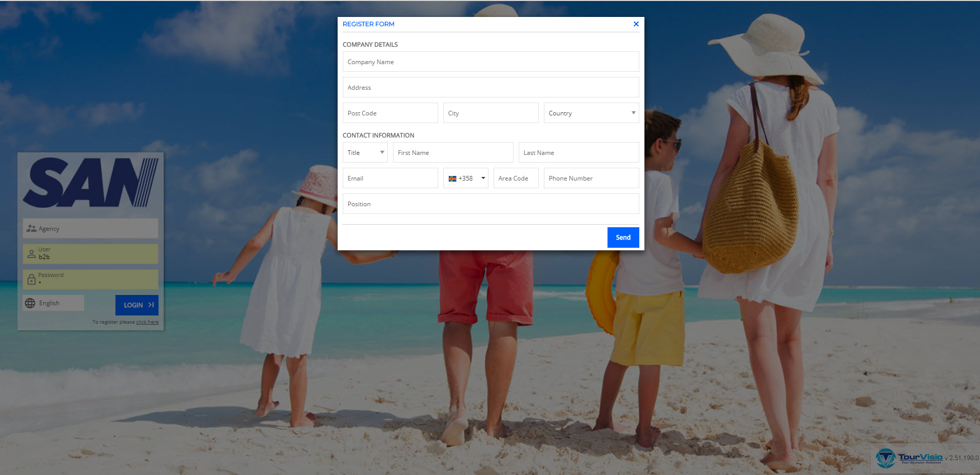This screenshot has width=980, height=475.
Task: Click the LOGIN button
Action: [137, 305]
